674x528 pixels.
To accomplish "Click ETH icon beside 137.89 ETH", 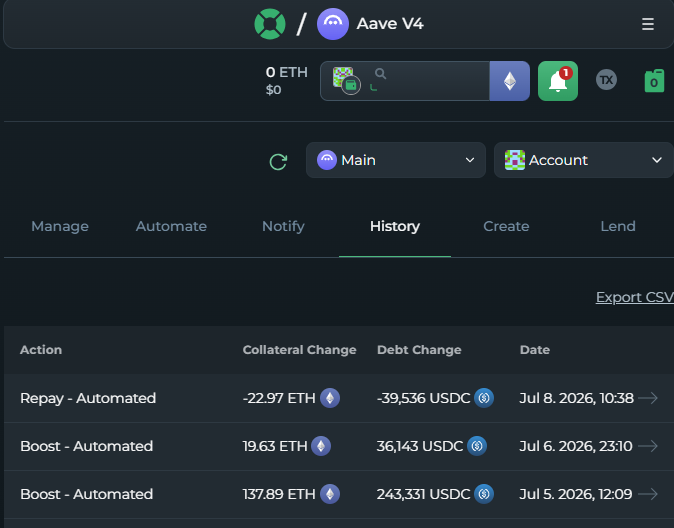I will [x=330, y=494].
